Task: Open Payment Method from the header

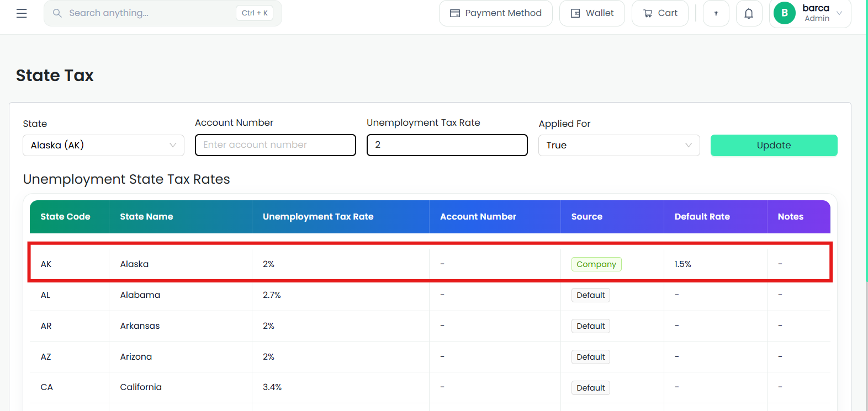Action: coord(496,13)
